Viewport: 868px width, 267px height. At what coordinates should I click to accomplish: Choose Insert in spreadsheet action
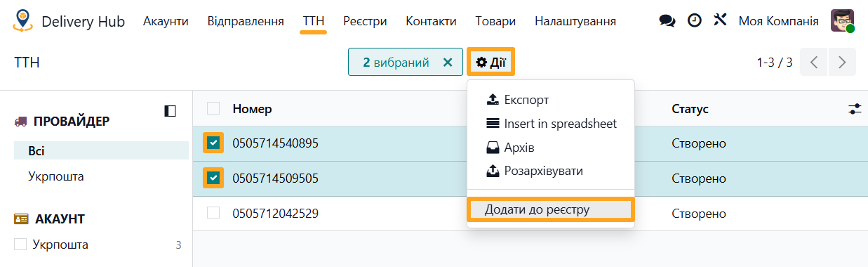tap(551, 124)
